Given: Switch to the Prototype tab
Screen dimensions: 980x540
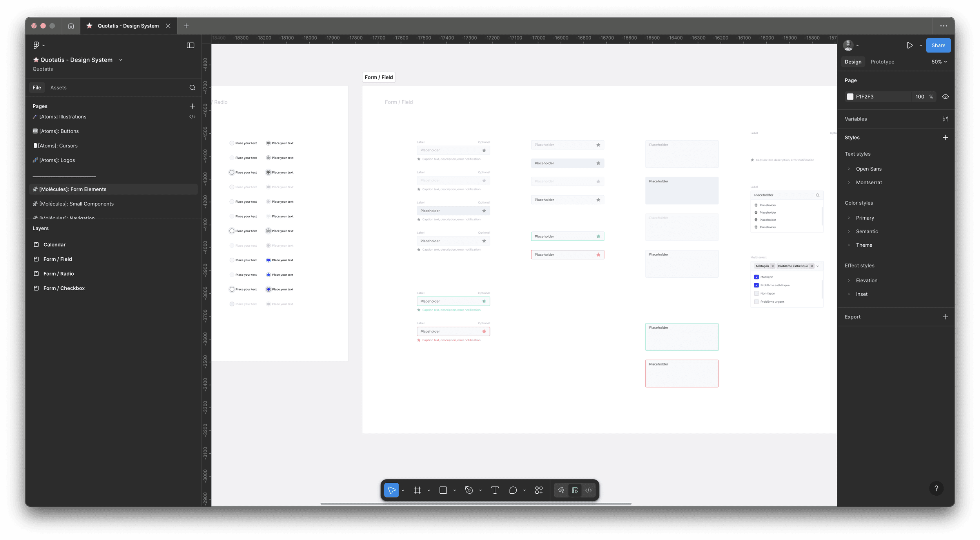Looking at the screenshot, I should pos(882,62).
